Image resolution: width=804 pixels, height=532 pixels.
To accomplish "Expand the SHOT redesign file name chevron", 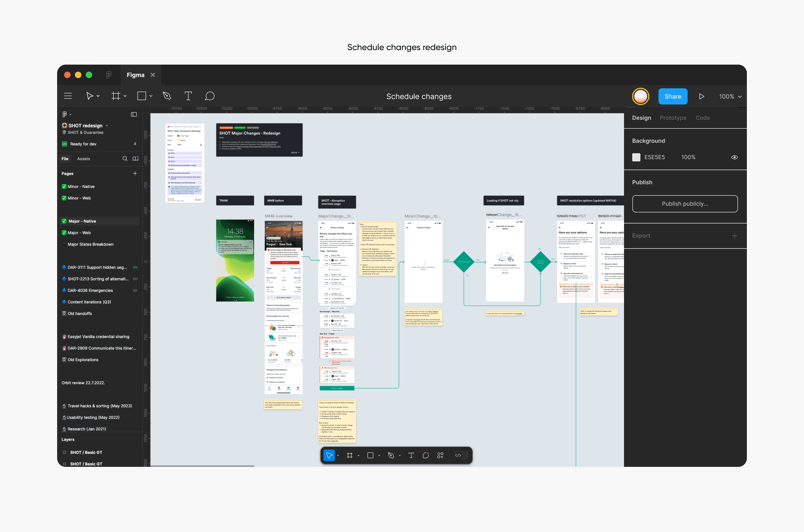I will point(107,125).
